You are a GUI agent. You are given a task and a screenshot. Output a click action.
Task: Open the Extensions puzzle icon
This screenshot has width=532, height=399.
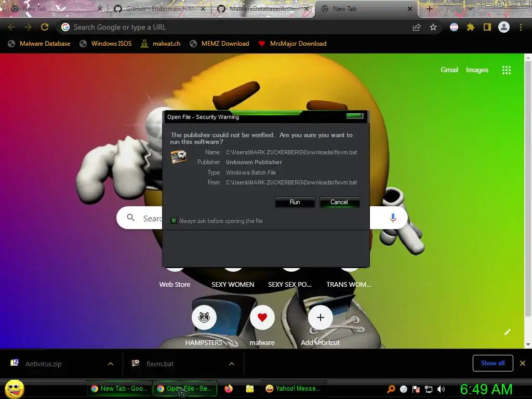[470, 27]
